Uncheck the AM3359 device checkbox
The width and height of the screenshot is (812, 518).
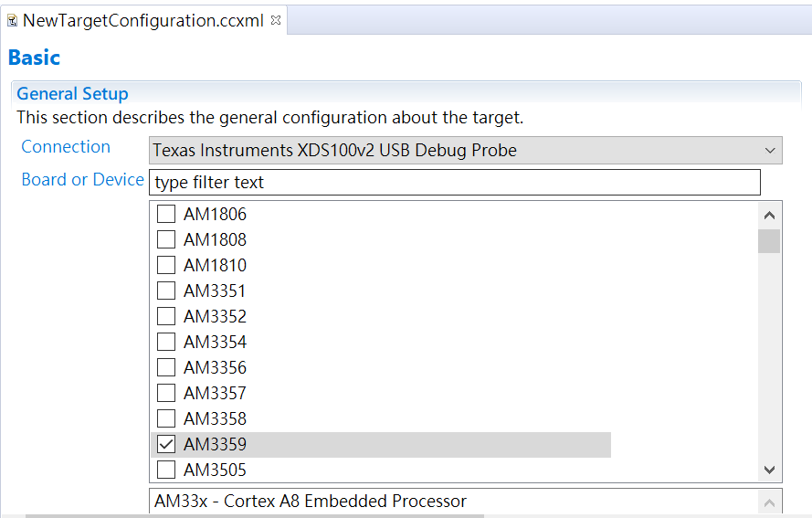pos(166,445)
